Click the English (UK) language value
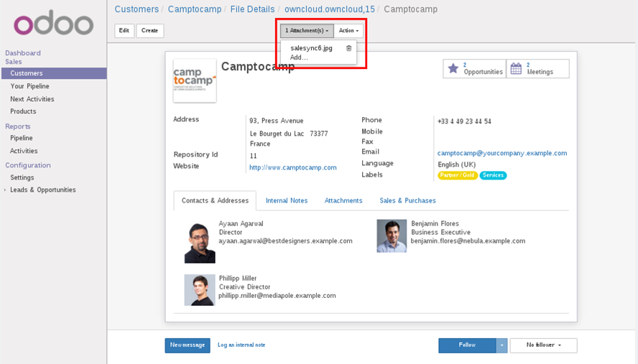This screenshot has height=364, width=638. (x=456, y=164)
